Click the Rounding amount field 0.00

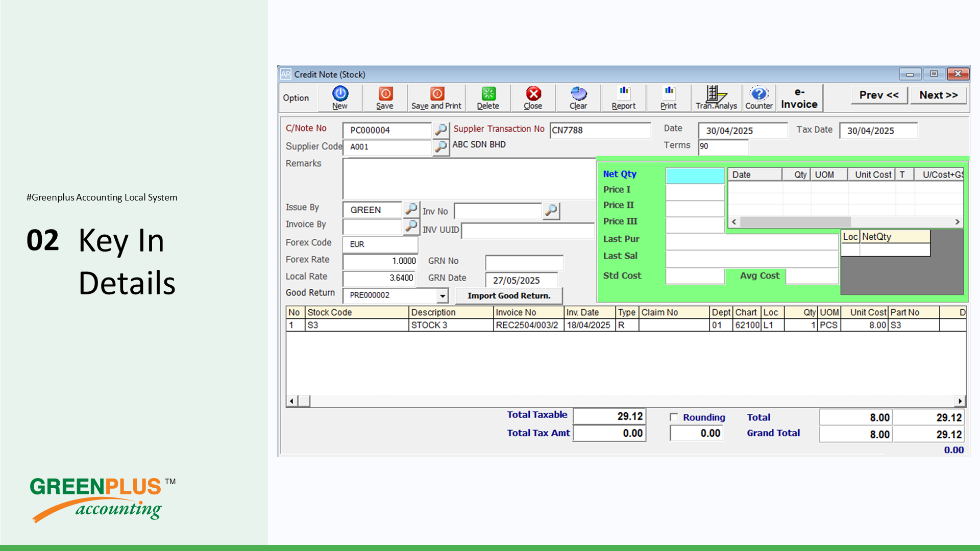[x=697, y=433]
